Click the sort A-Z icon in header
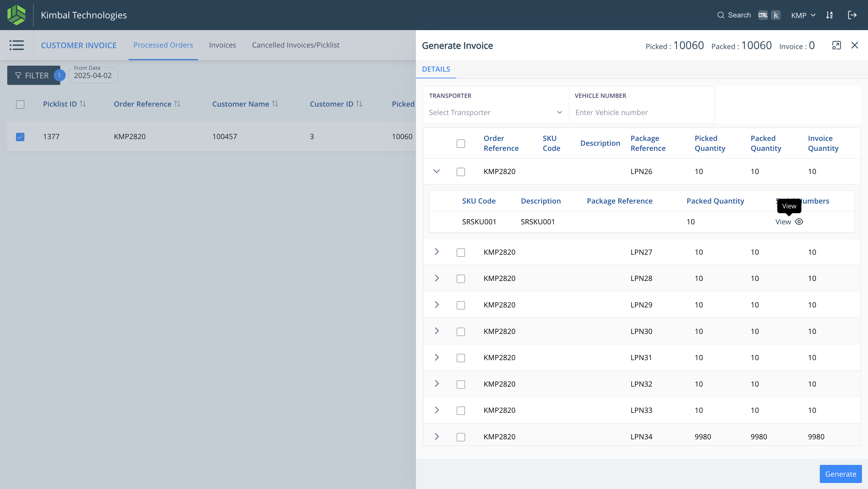The width and height of the screenshot is (868, 489). [829, 15]
